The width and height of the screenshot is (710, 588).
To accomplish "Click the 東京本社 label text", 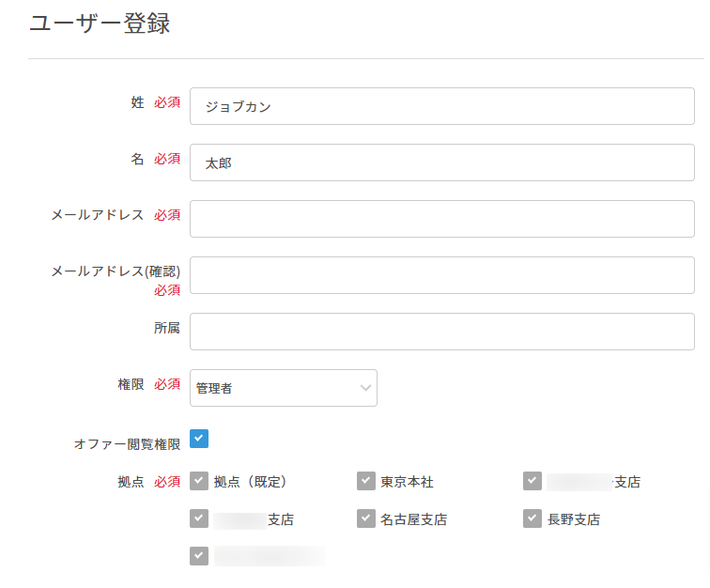I will pyautogui.click(x=407, y=482).
